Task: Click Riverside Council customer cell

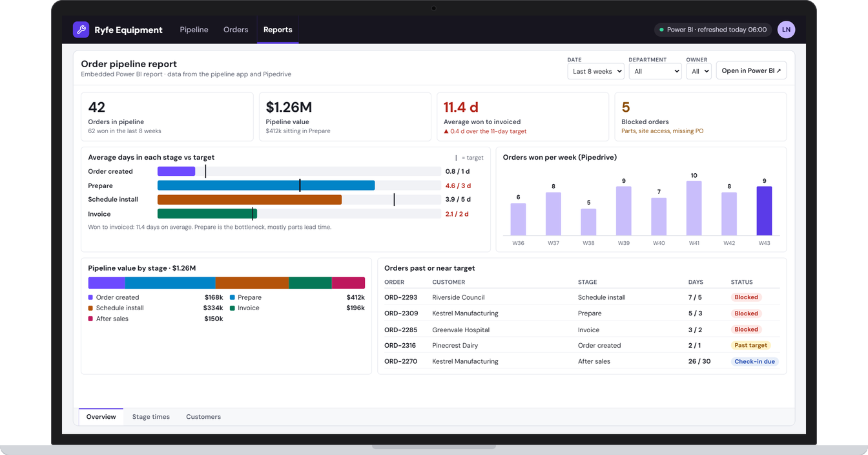Action: coord(459,297)
